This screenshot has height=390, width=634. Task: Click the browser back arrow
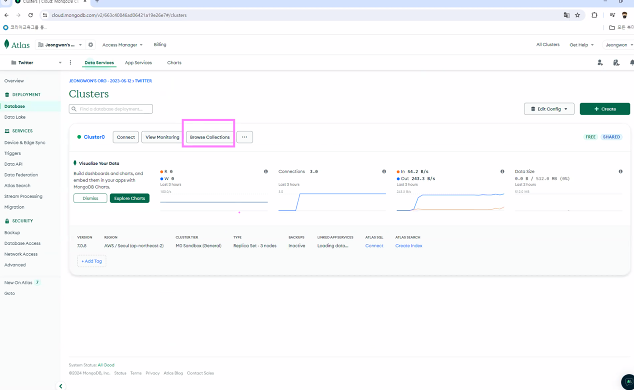(x=6, y=15)
